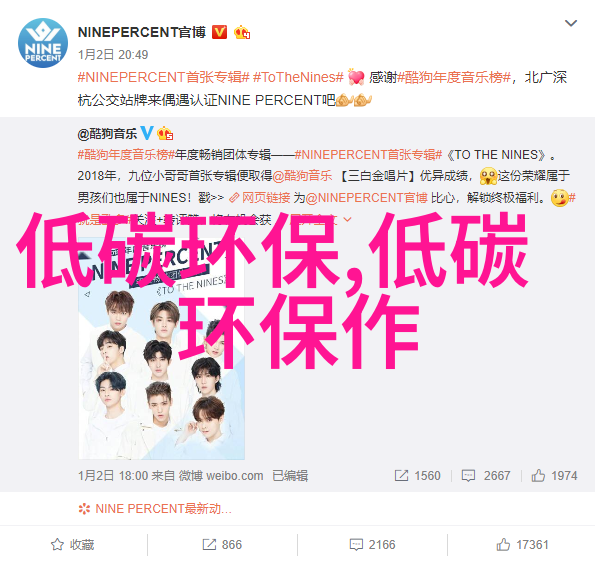Open the @NINEPERCENT官博 mention in repost
Image resolution: width=595 pixels, height=562 pixels.
pos(367,198)
